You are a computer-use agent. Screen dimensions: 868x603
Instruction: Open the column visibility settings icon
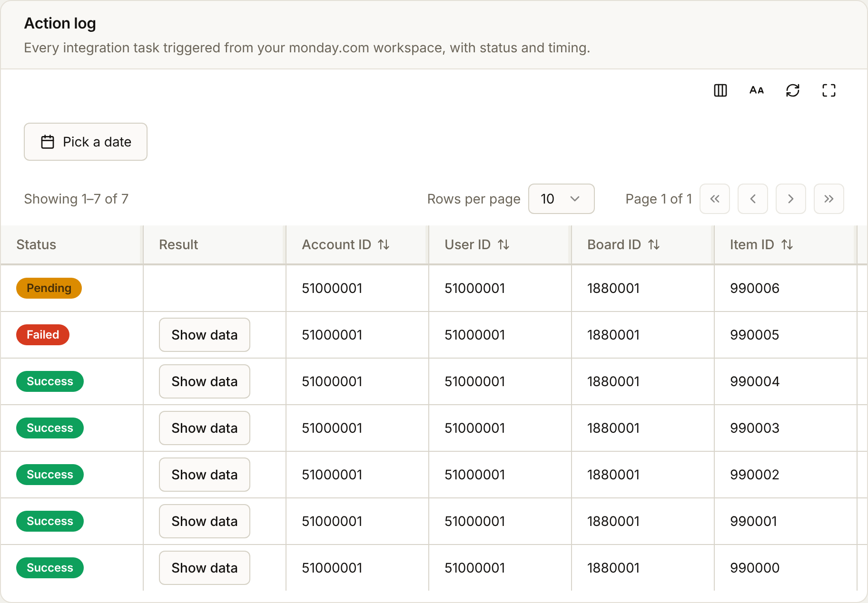click(x=720, y=90)
